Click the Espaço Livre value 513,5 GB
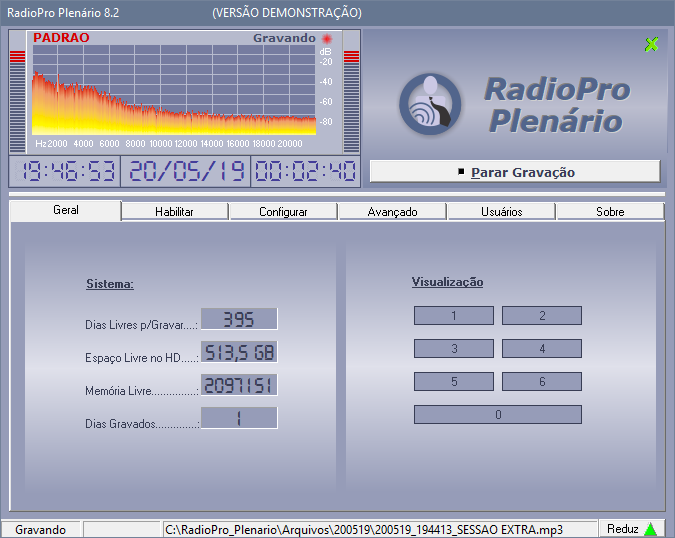675x538 pixels. [x=239, y=352]
